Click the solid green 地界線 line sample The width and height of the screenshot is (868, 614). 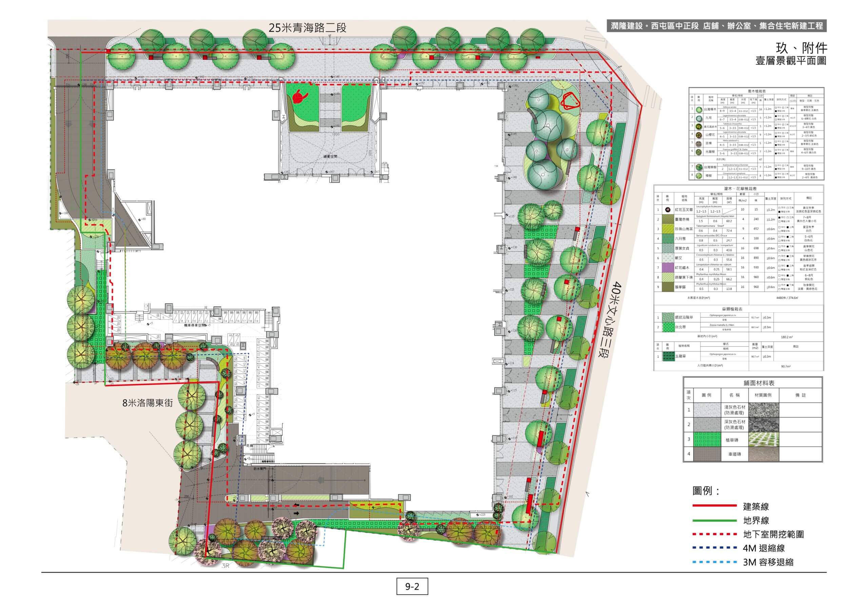point(714,521)
